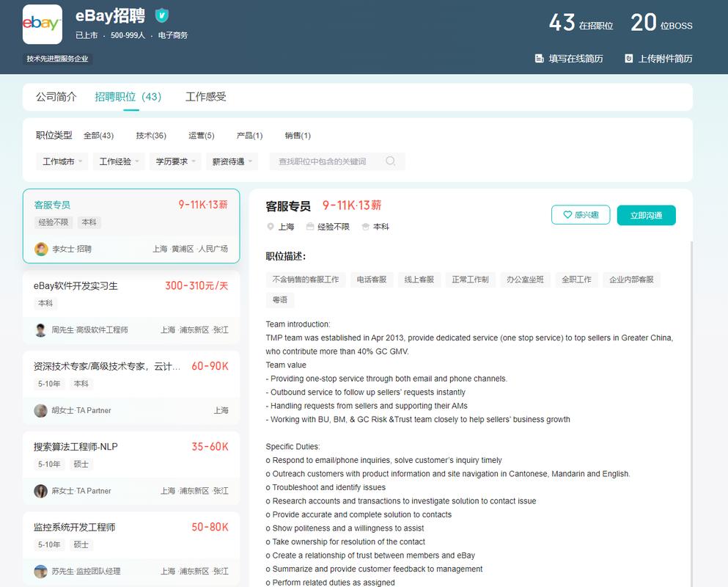Click the 感兴趣 button
The width and height of the screenshot is (728, 587).
[581, 215]
